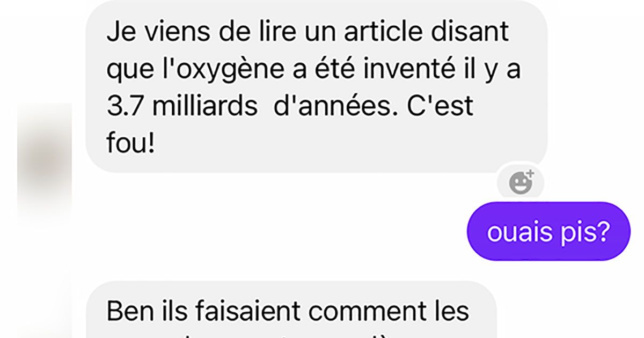Screen dimensions: 644x338
Task: Click the text "3.7 milliards"
Action: (x=182, y=106)
